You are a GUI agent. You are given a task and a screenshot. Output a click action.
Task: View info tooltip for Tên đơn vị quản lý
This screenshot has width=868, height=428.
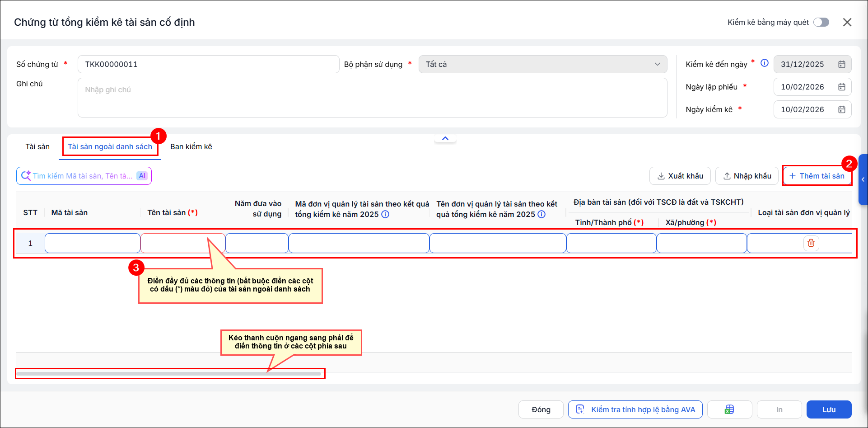click(541, 214)
